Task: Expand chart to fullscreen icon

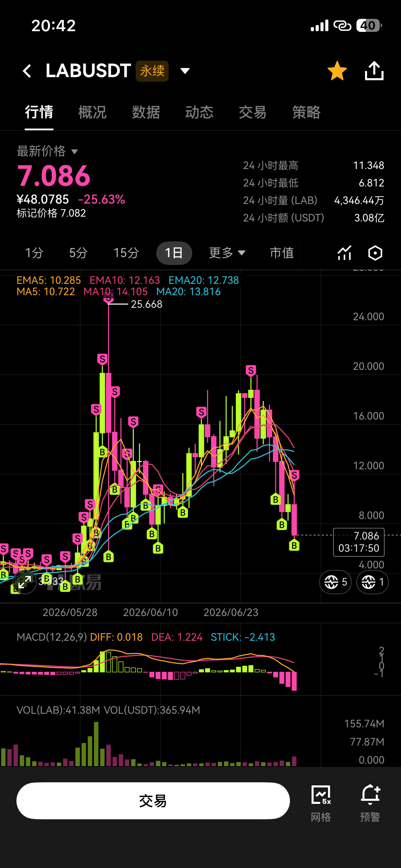Action: (x=24, y=582)
